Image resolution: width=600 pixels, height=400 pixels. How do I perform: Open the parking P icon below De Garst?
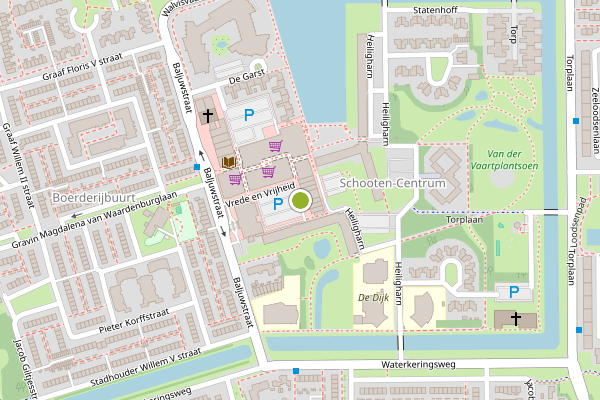click(x=249, y=115)
